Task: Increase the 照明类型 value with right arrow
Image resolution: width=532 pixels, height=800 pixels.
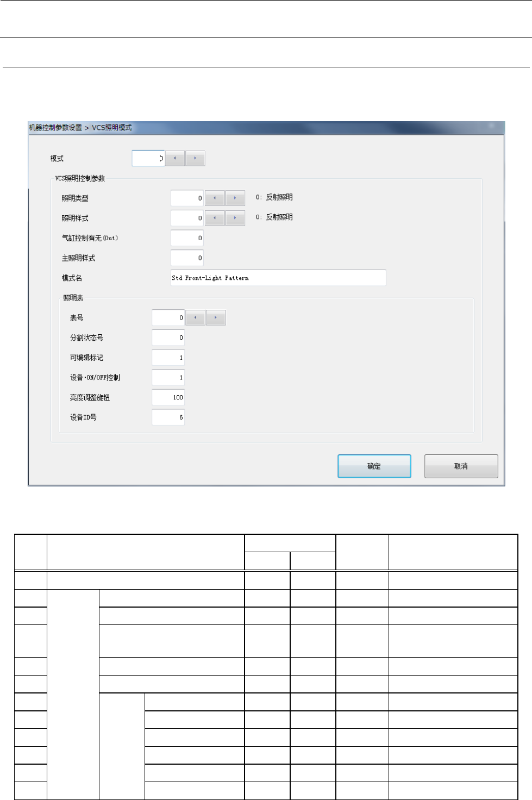Action: (x=235, y=198)
